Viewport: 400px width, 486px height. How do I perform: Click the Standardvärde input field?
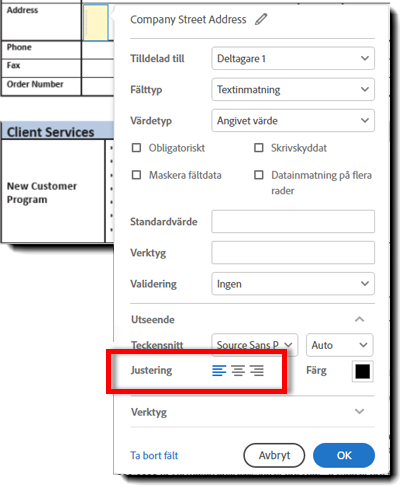[x=293, y=221]
